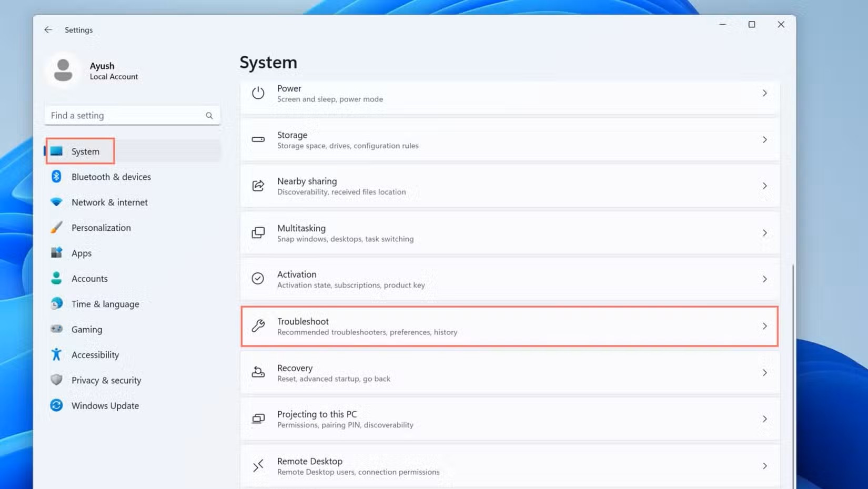Select the Bluetooth & devices icon
This screenshot has width=868, height=489.
[57, 177]
